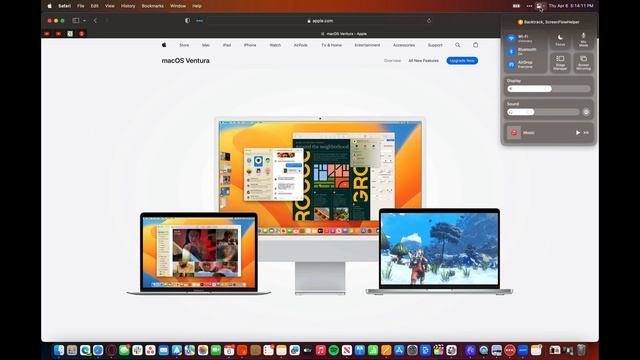
Task: Click the date and time in menu bar
Action: tap(571, 6)
